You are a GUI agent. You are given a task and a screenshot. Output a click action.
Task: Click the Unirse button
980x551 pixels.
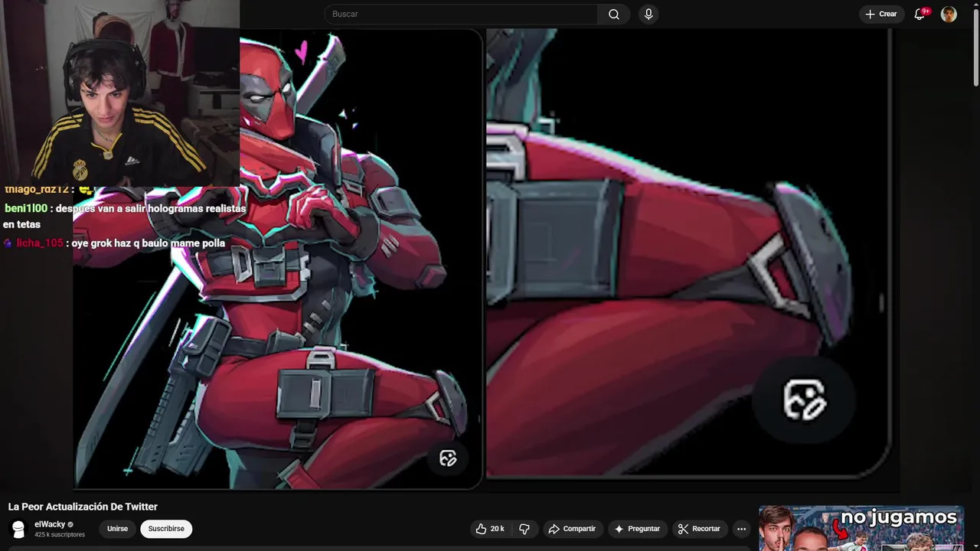pyautogui.click(x=117, y=529)
